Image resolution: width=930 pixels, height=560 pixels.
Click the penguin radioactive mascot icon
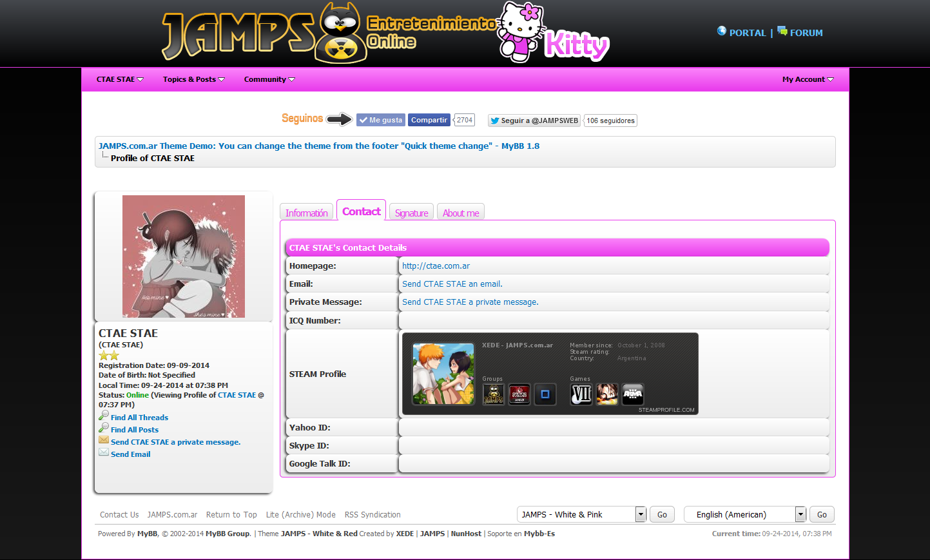point(340,33)
